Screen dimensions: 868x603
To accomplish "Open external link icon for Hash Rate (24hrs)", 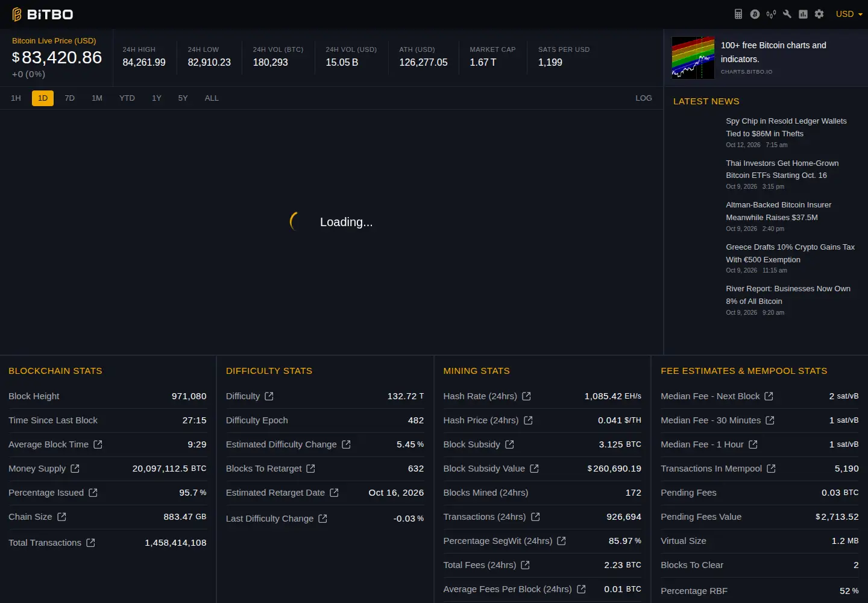I will coord(526,396).
